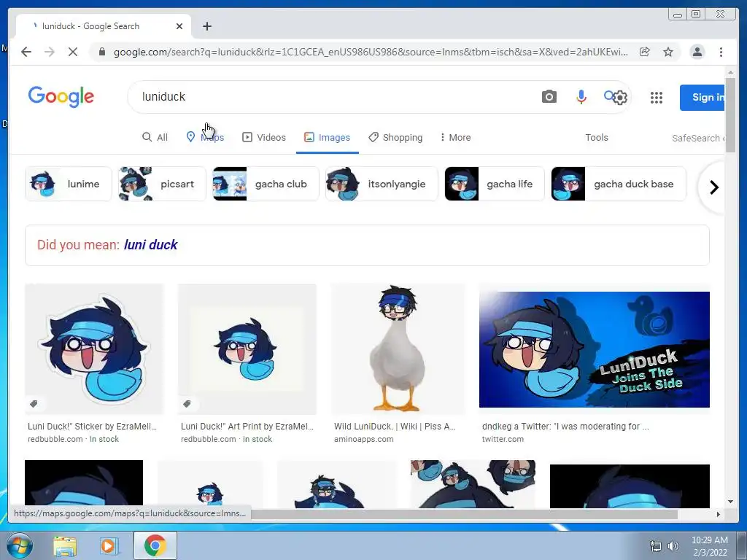Open the dndkeg a Twitter result link
Image resolution: width=747 pixels, height=560 pixels.
[565, 426]
